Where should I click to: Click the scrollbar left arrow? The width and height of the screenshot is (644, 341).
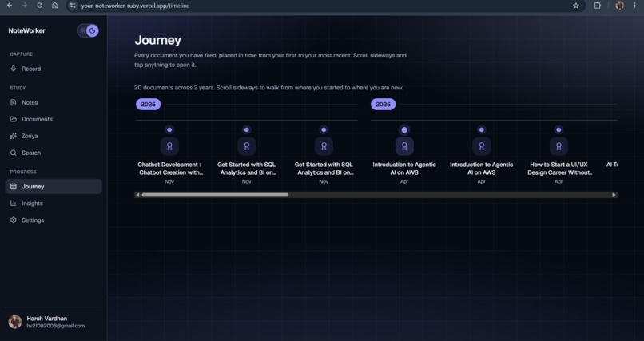(x=137, y=195)
